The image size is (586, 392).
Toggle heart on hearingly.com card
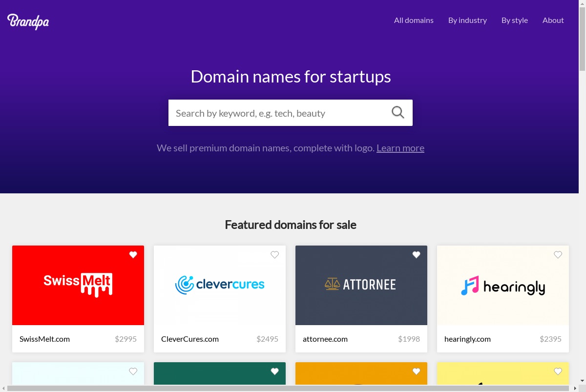click(x=558, y=255)
